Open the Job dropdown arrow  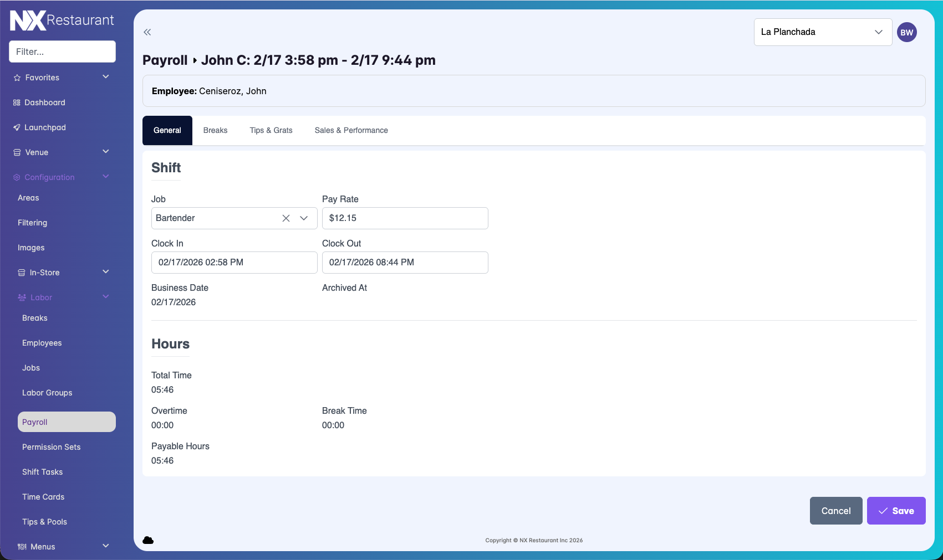point(304,218)
